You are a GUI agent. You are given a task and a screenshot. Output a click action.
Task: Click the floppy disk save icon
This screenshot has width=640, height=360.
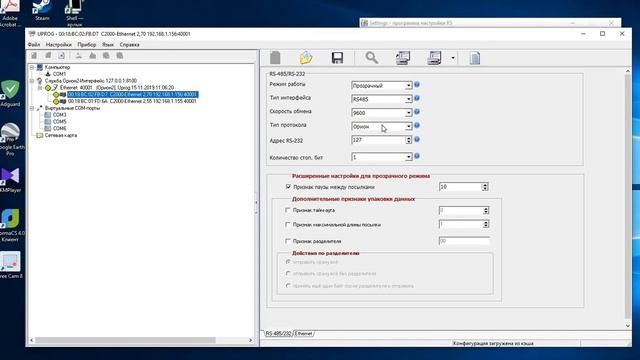click(337, 58)
